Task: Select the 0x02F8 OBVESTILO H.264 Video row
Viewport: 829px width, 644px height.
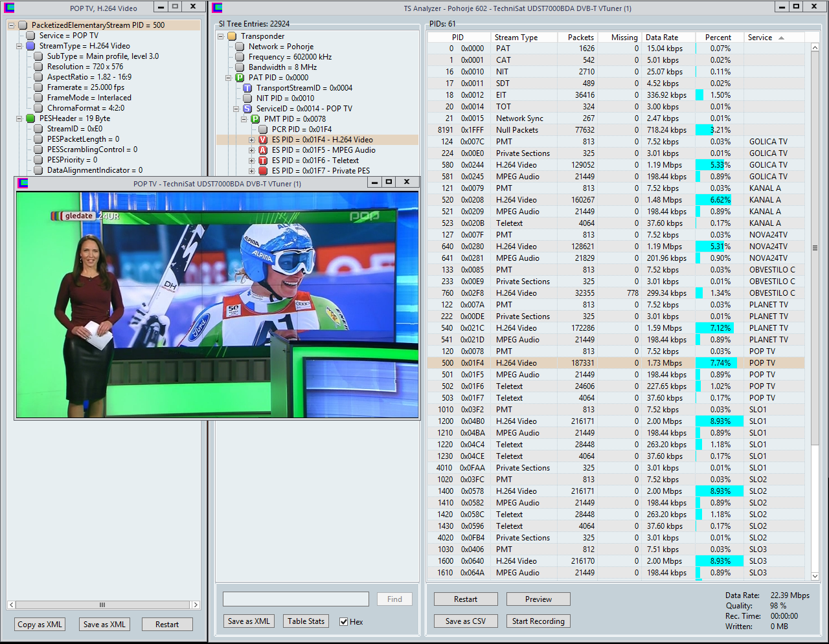Action: click(616, 293)
